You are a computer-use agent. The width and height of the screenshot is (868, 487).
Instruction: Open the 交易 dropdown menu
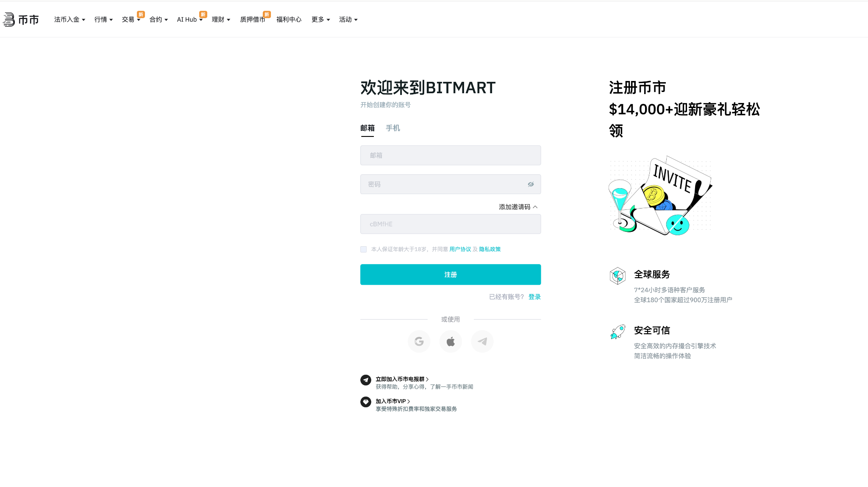(130, 19)
